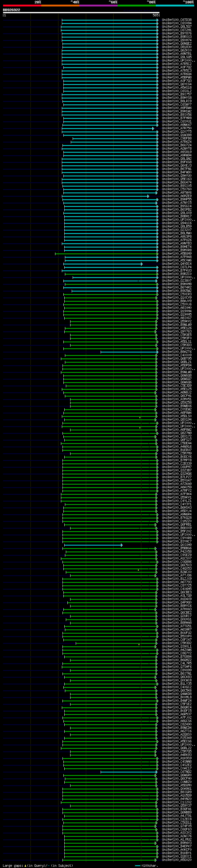This screenshot has width=197, height=868.
Task: Click the UniRef100_C4XX09 label
Action: point(177,355)
